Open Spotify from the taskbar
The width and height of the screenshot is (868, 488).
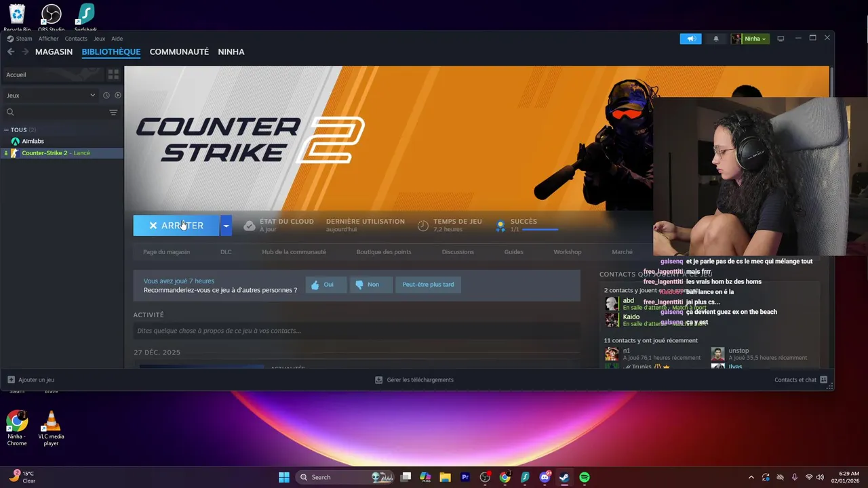pos(585,477)
